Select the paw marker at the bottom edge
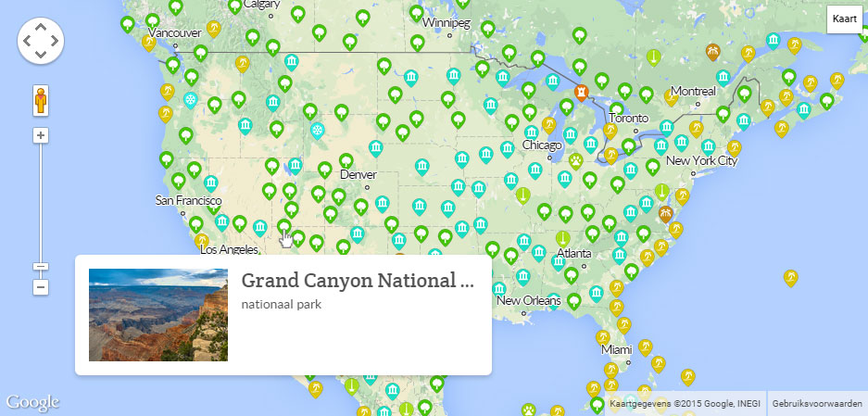Screen dimensions: 868x416 click(529, 410)
